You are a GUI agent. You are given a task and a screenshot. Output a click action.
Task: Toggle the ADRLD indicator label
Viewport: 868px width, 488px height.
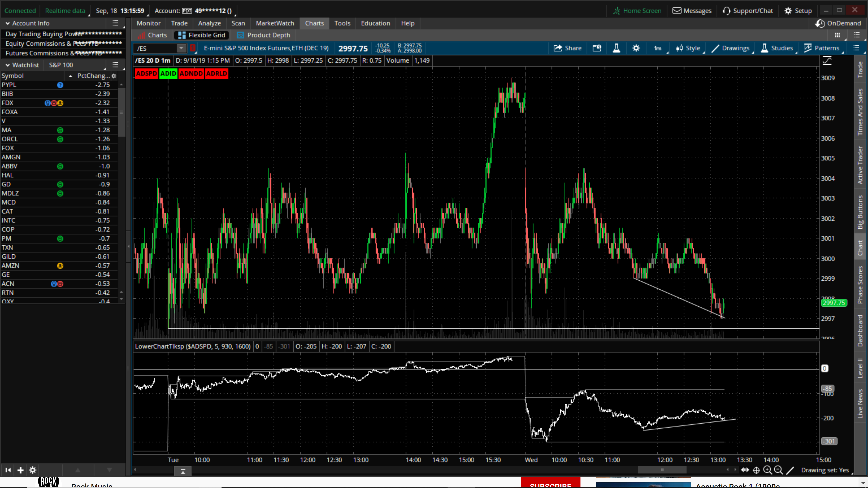coord(216,73)
